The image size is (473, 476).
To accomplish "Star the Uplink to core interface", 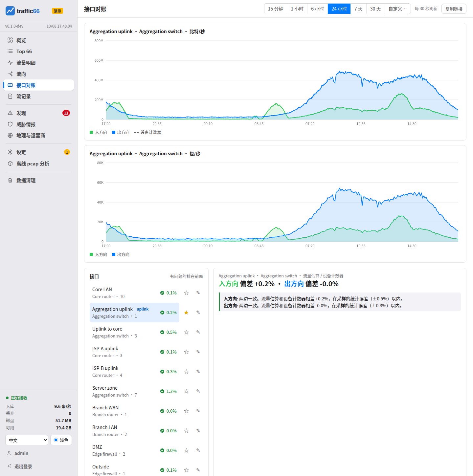I will tap(186, 332).
